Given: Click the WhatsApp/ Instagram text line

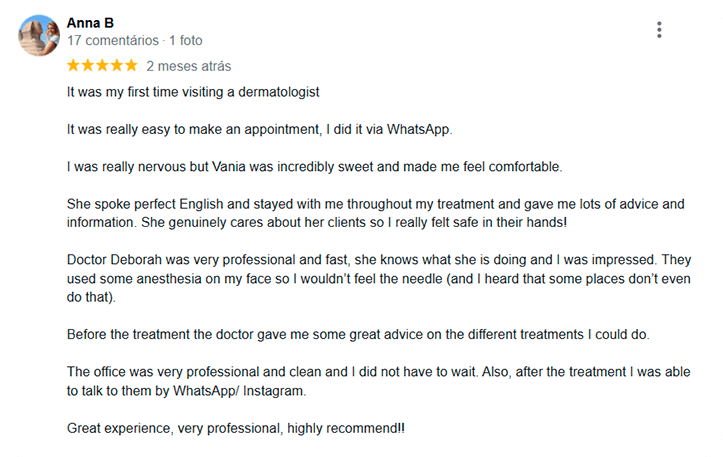Looking at the screenshot, I should coord(186,391).
